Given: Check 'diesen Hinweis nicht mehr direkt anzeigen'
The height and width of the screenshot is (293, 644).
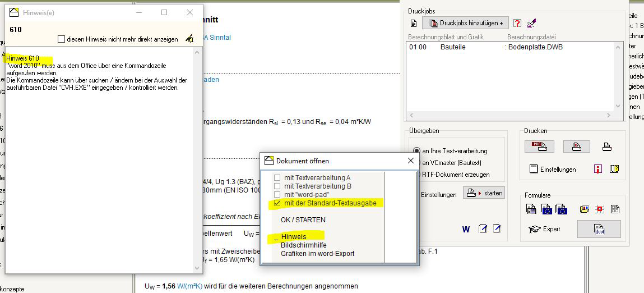Looking at the screenshot, I should click(62, 39).
